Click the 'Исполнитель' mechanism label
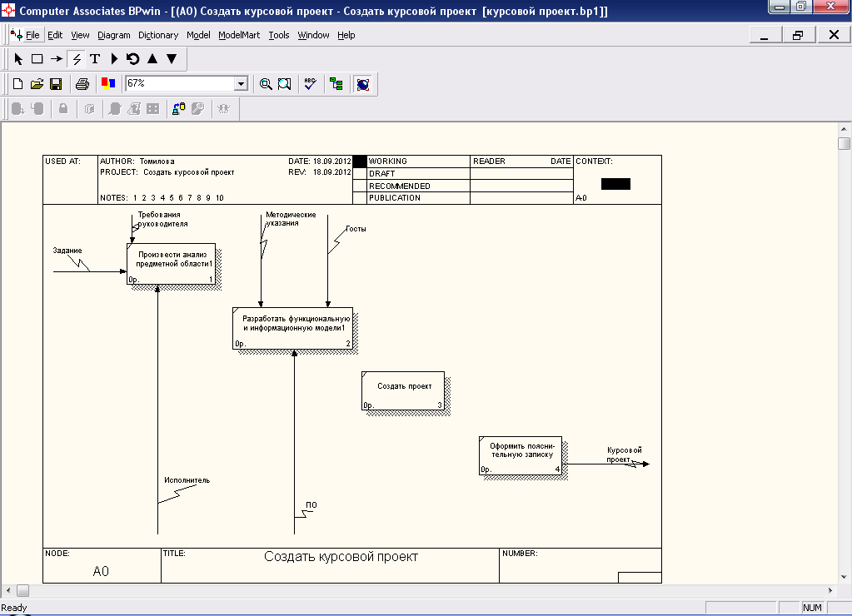 pyautogui.click(x=187, y=480)
